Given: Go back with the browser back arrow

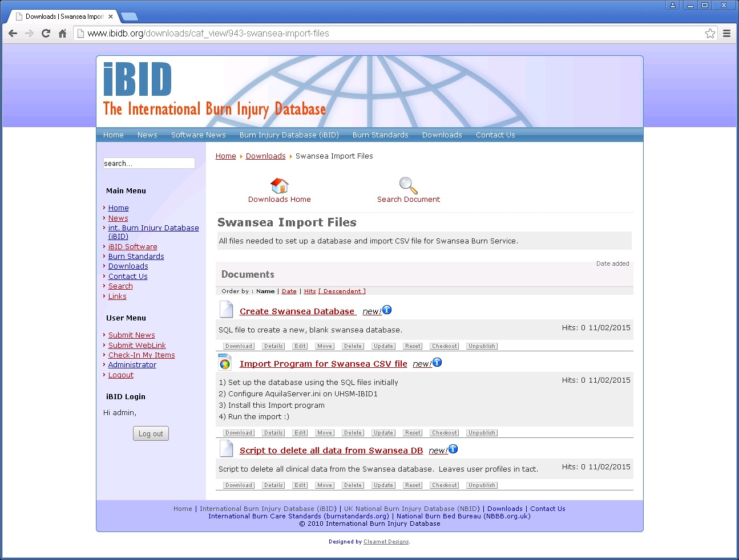Looking at the screenshot, I should (x=13, y=34).
